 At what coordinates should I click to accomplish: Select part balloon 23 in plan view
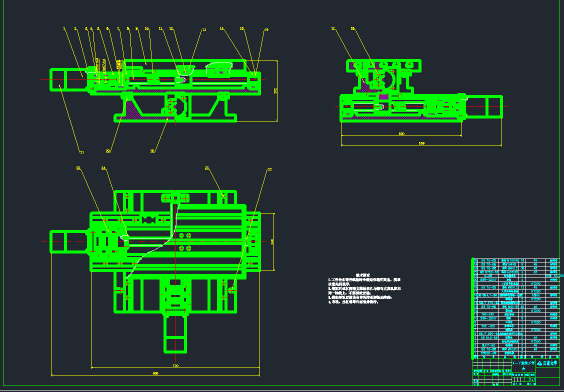[206, 168]
